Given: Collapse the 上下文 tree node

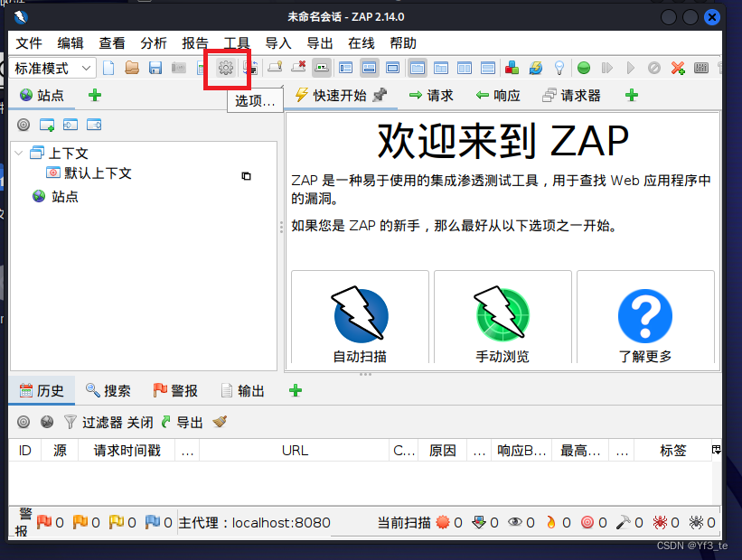Looking at the screenshot, I should [x=19, y=153].
